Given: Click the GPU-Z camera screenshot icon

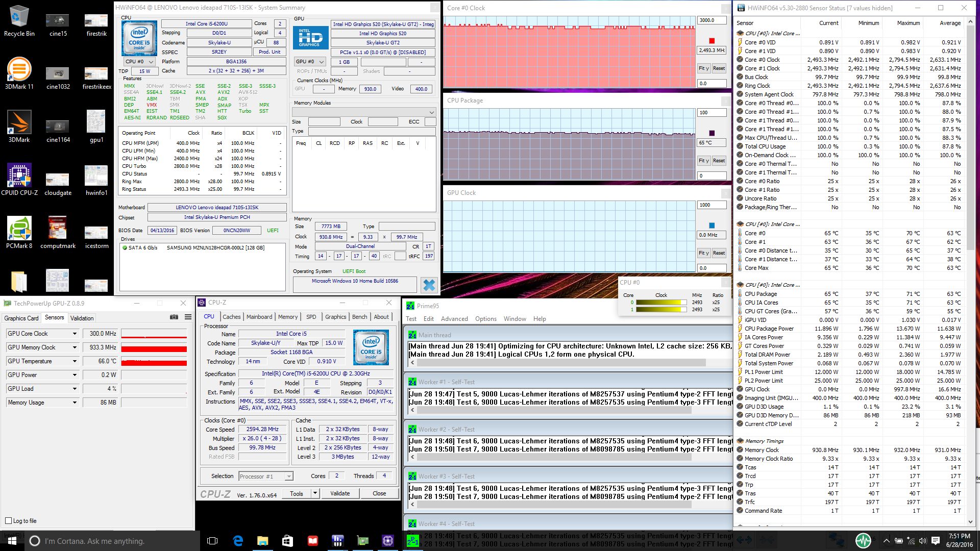Looking at the screenshot, I should coord(174,317).
